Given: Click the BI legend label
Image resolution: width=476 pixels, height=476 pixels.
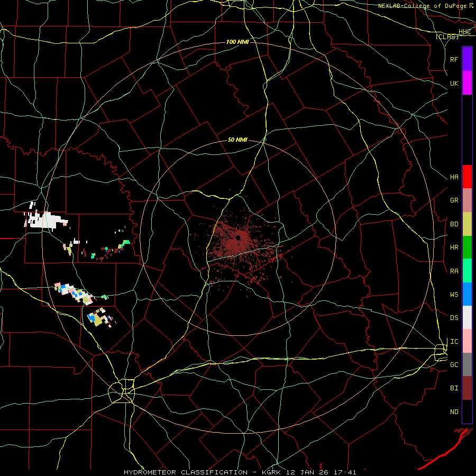Looking at the screenshot, I should click(454, 388).
